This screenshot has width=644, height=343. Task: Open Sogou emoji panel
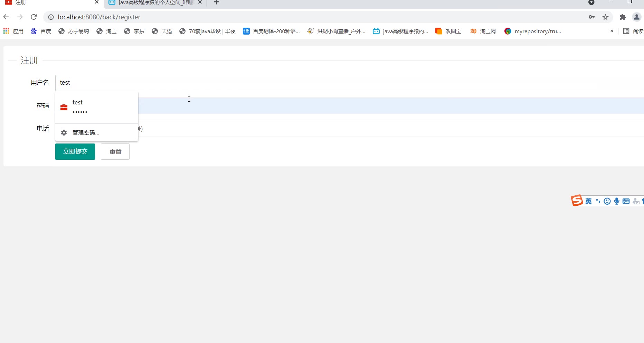pos(607,201)
